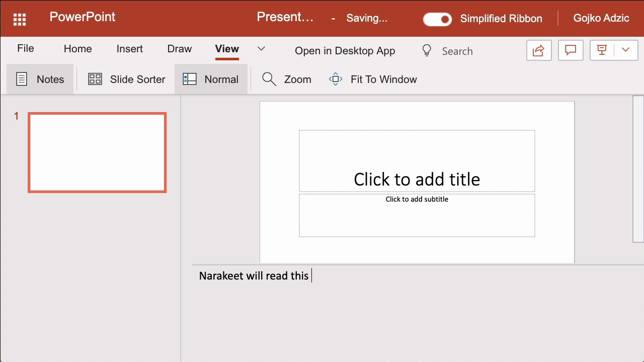Open the Comments icon button
The height and width of the screenshot is (362, 644).
pos(571,50)
